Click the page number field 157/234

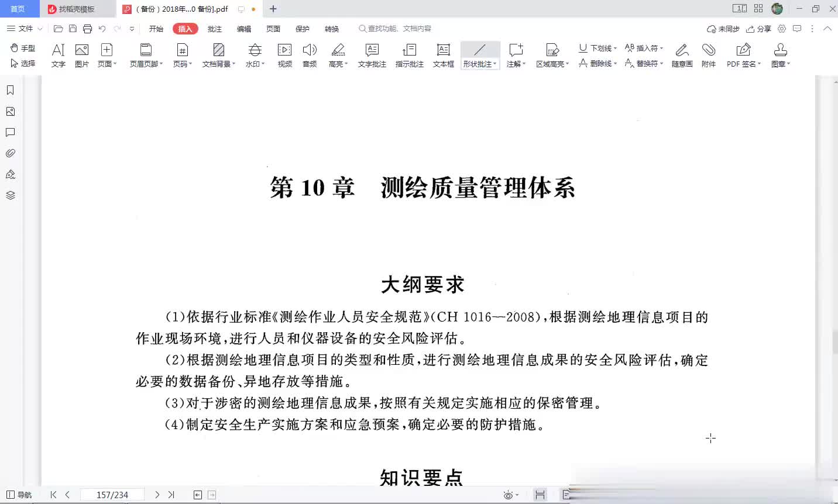pyautogui.click(x=112, y=495)
